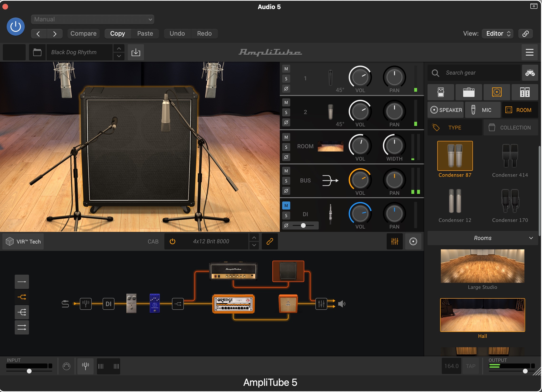The height and width of the screenshot is (392, 542).
Task: Click the tuner block in signal chain
Action: [x=86, y=304]
